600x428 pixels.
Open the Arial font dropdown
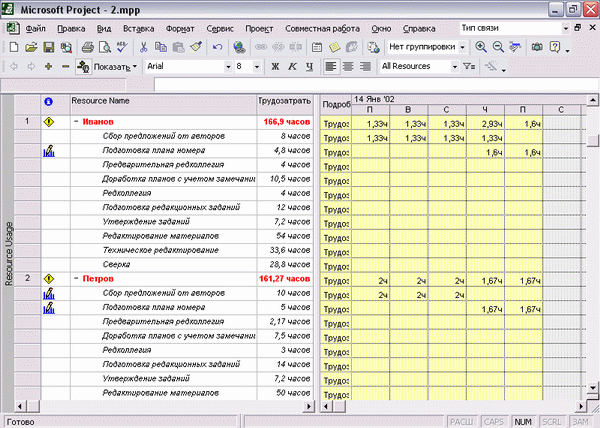click(228, 67)
